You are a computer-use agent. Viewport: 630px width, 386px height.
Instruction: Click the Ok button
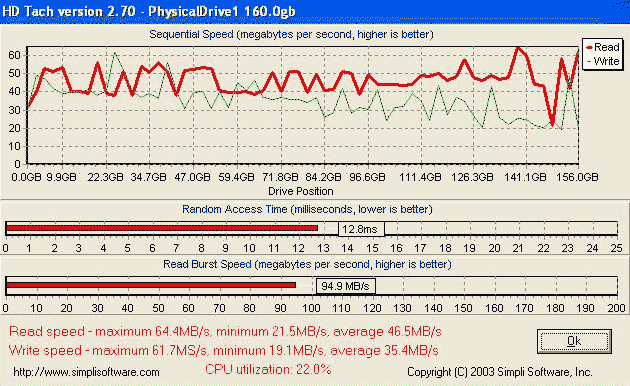pyautogui.click(x=574, y=341)
